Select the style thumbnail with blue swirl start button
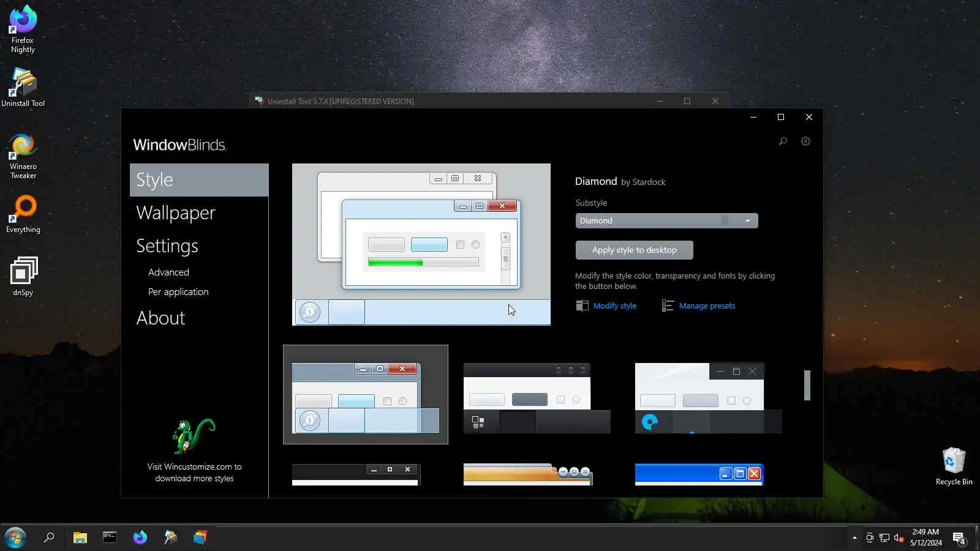 (708, 398)
